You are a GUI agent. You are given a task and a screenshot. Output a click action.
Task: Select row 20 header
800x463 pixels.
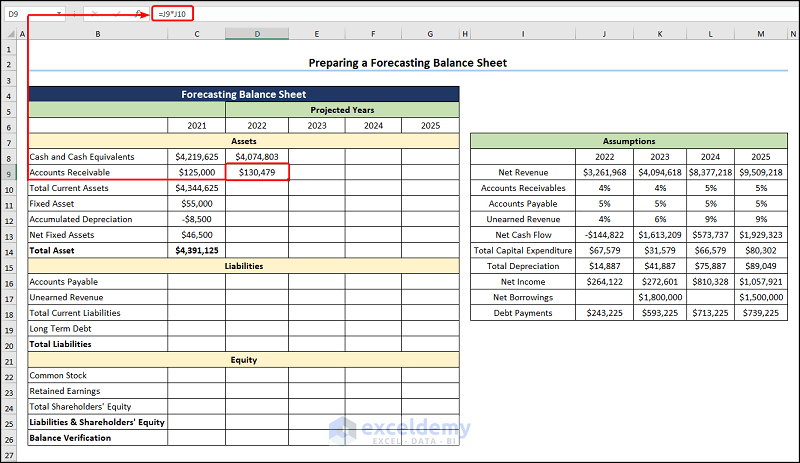[x=9, y=346]
